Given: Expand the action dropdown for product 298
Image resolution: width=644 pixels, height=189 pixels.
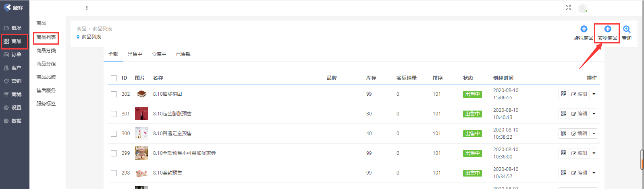Looking at the screenshot, I should pos(594,173).
